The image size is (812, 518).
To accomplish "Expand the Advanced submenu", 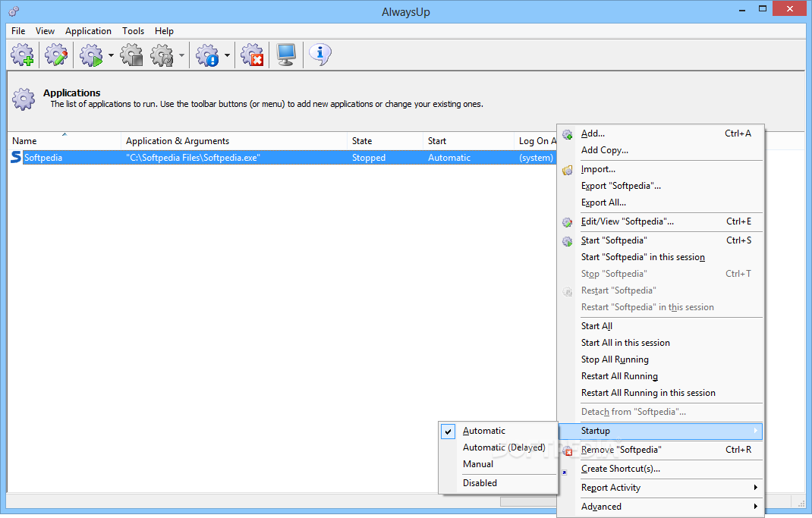I will [x=660, y=507].
